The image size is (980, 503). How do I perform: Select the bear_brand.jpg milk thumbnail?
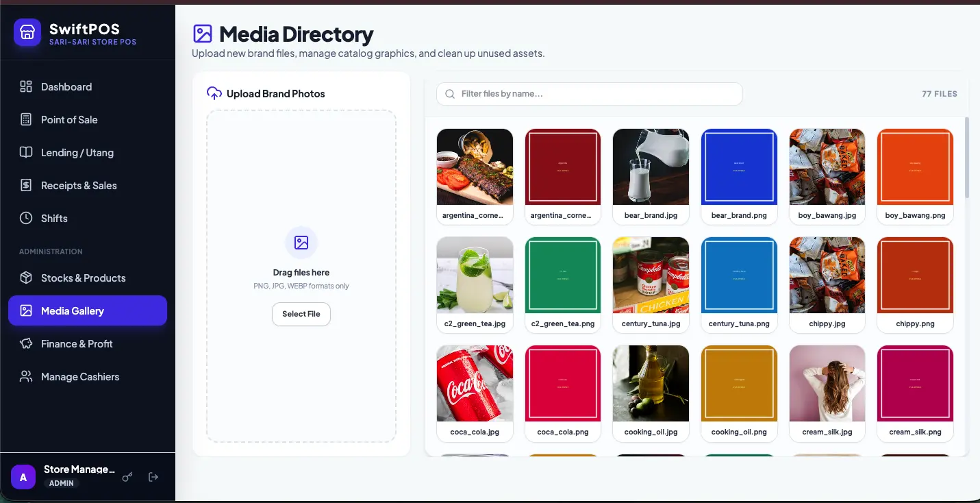point(651,167)
